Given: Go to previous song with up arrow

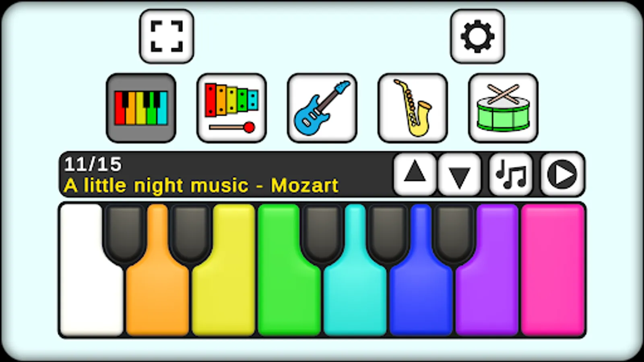Looking at the screenshot, I should (415, 174).
